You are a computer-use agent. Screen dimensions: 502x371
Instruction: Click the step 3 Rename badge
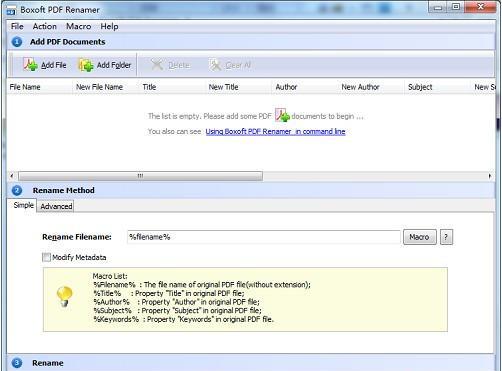(x=17, y=363)
